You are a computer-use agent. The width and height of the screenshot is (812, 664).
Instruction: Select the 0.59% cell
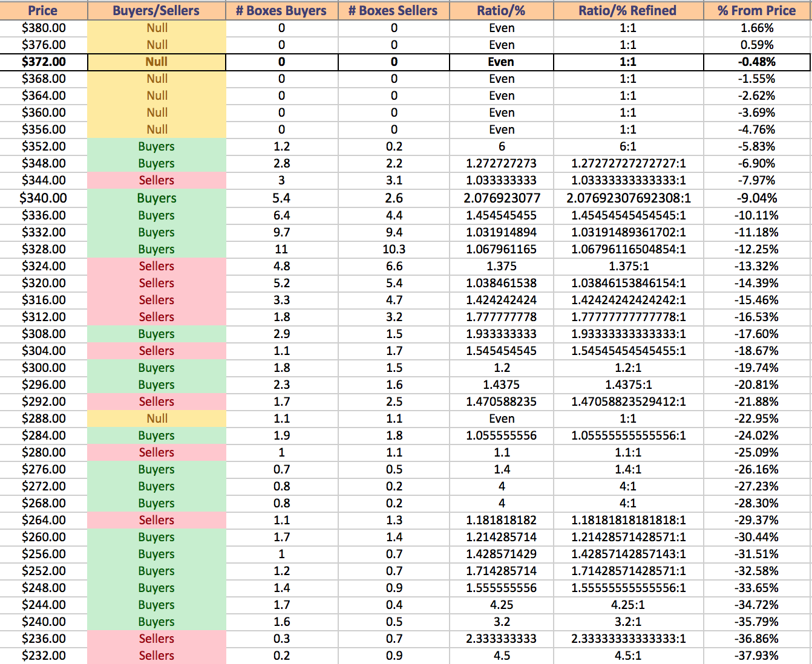click(x=757, y=45)
